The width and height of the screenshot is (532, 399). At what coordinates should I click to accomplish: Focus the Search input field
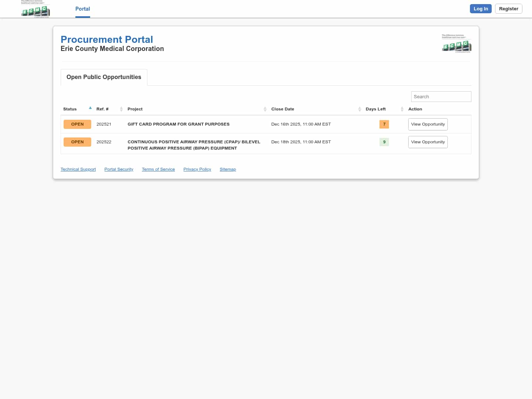point(441,96)
